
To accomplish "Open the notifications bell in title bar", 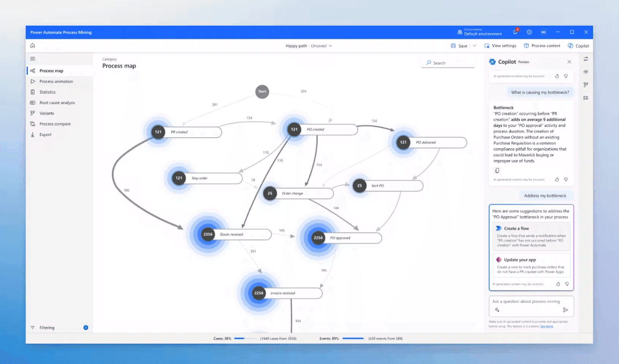I will point(515,32).
